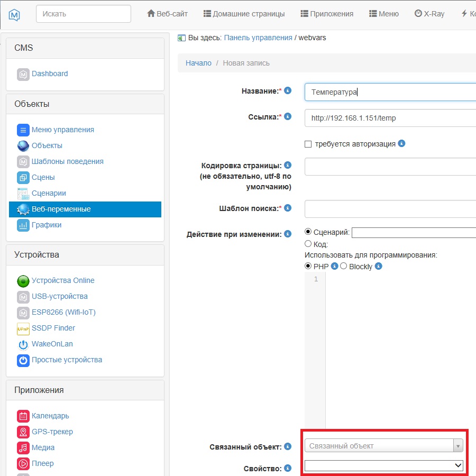Screen dimensions: 476x476
Task: Click info icon next to Шаблон поиска
Action: (288, 208)
